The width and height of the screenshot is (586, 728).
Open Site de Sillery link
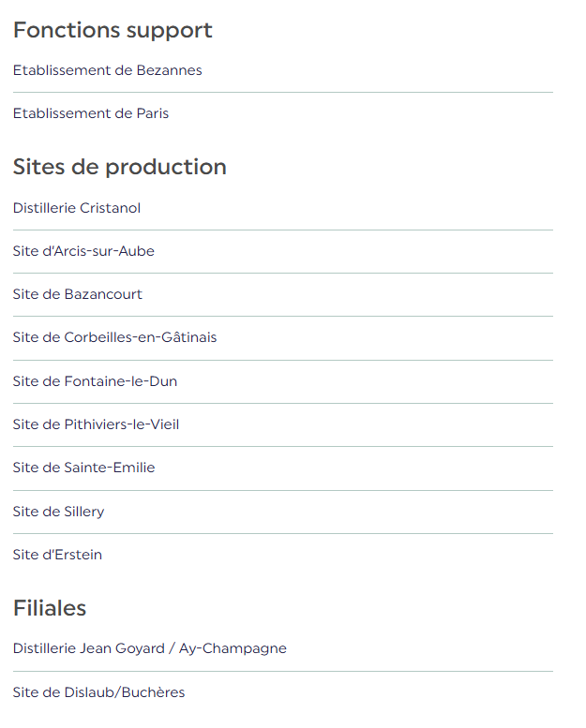[58, 512]
